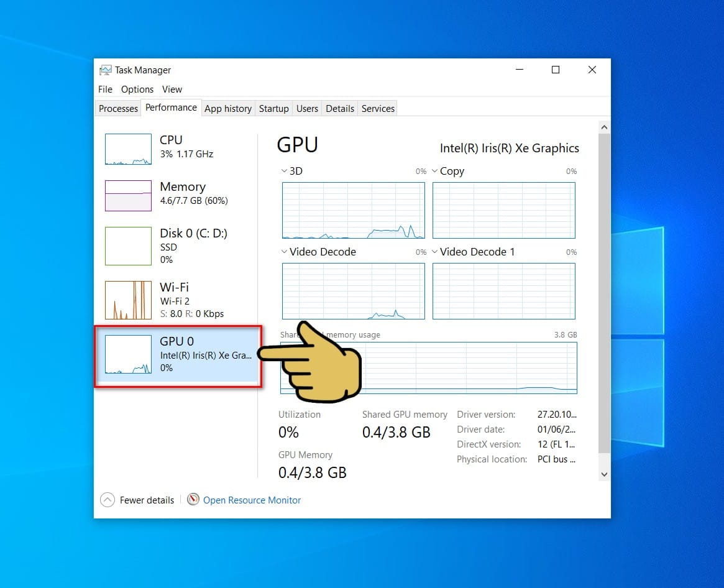This screenshot has height=588, width=724.
Task: Click the Resource Monitor gauge icon
Action: [x=193, y=499]
